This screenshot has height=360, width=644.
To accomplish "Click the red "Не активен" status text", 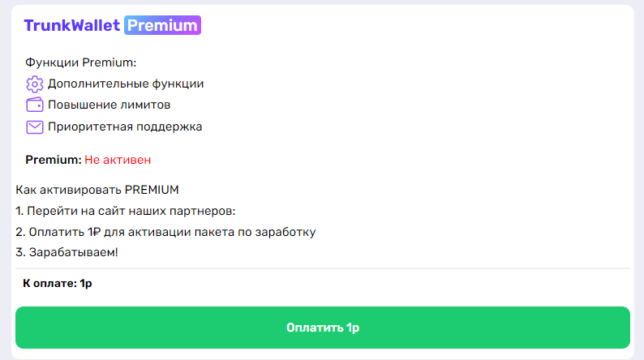I will pos(118,160).
